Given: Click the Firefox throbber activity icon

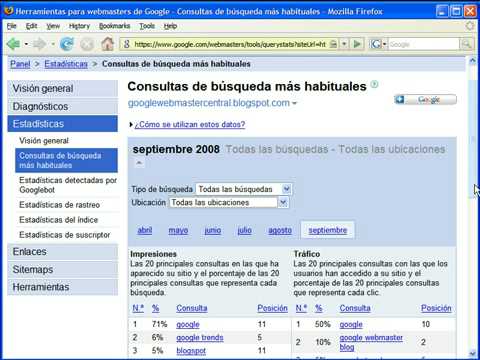Looking at the screenshot, I should click(x=469, y=26).
